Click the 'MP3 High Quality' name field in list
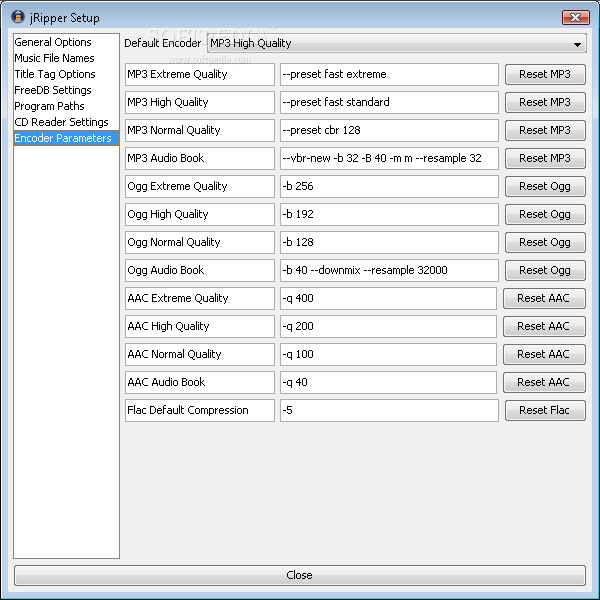Viewport: 600px width, 600px height. tap(200, 102)
